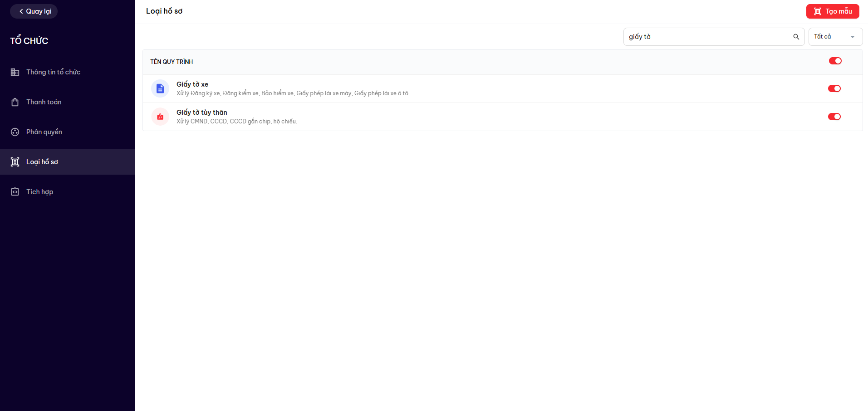Screen dimensions: 868x411
Task: Select Loại hồ sơ menu item
Action: [x=68, y=162]
